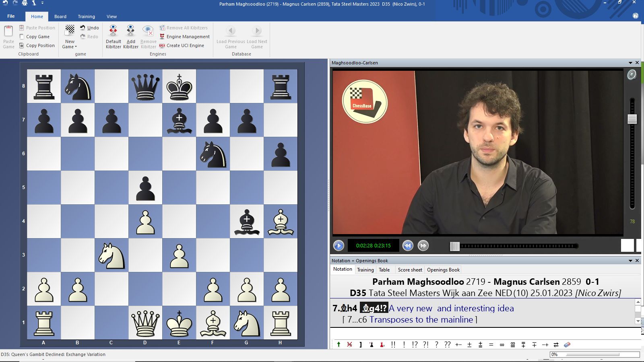The width and height of the screenshot is (644, 362).
Task: Expand the Maghsoodloo-Carlsen panel options arrow
Action: coord(630,63)
